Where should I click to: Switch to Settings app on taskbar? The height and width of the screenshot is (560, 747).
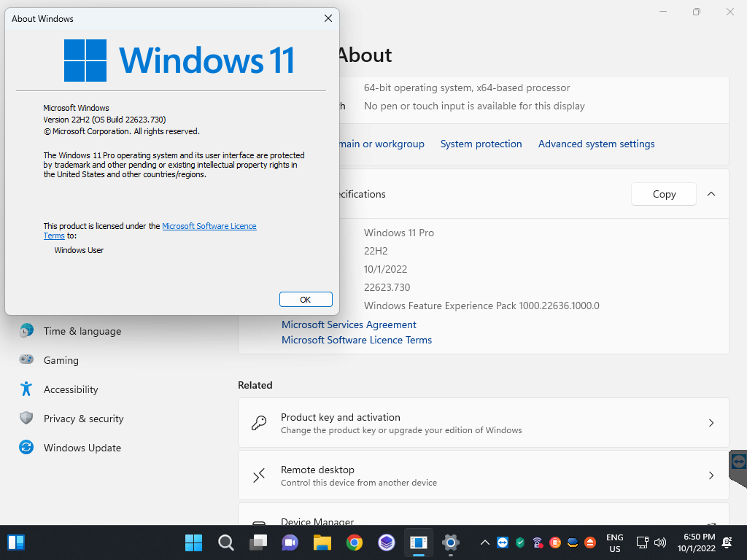[450, 542]
